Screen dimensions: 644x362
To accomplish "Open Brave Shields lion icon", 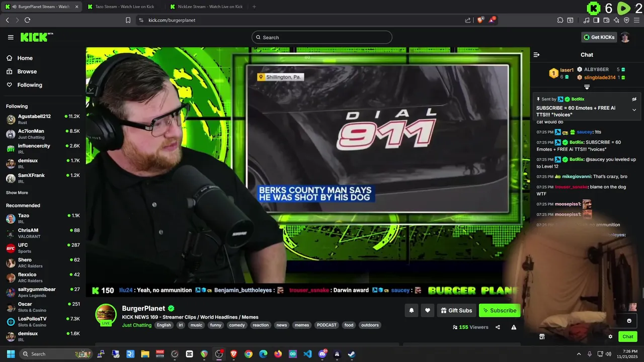I will 480,20.
